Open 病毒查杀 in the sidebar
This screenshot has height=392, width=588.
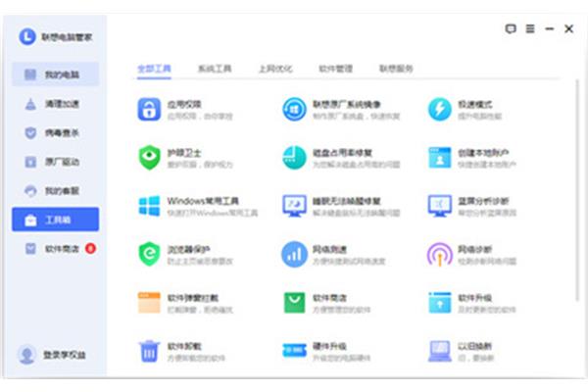click(56, 133)
